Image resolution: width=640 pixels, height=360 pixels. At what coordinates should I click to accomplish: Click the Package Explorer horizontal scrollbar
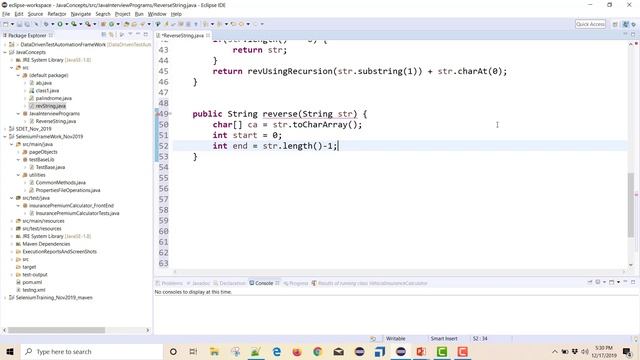56,330
